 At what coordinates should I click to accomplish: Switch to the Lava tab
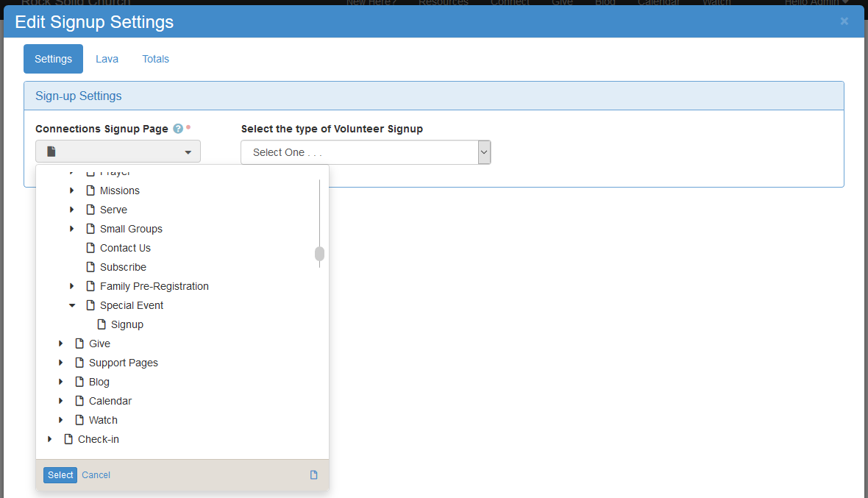point(107,59)
